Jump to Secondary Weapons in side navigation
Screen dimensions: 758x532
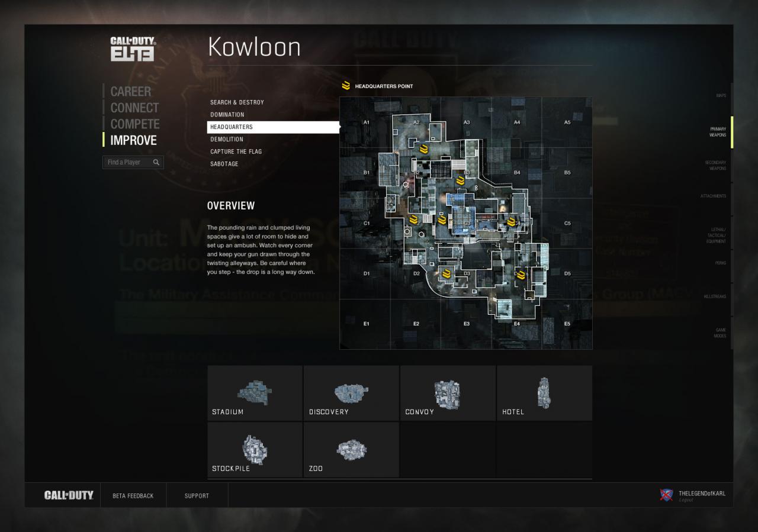pos(715,165)
